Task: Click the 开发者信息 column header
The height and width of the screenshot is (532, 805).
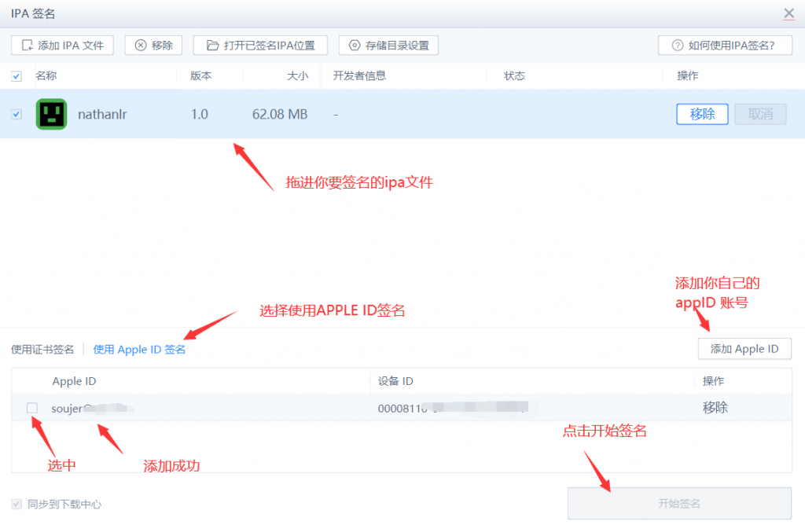Action: 359,76
